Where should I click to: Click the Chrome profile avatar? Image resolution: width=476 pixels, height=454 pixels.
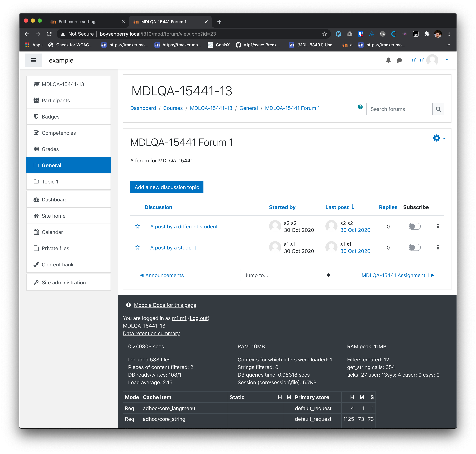(437, 34)
